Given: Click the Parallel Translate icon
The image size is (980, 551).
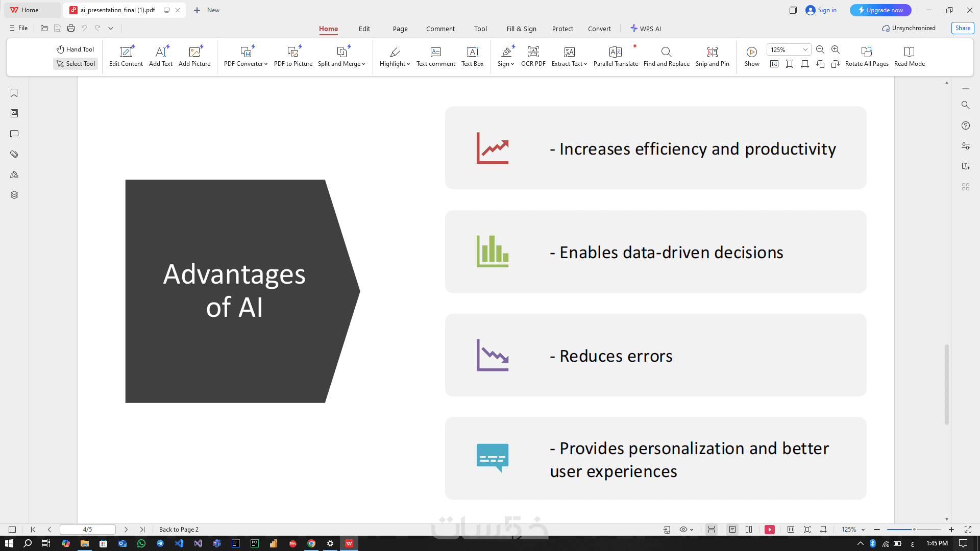Looking at the screenshot, I should click(615, 52).
